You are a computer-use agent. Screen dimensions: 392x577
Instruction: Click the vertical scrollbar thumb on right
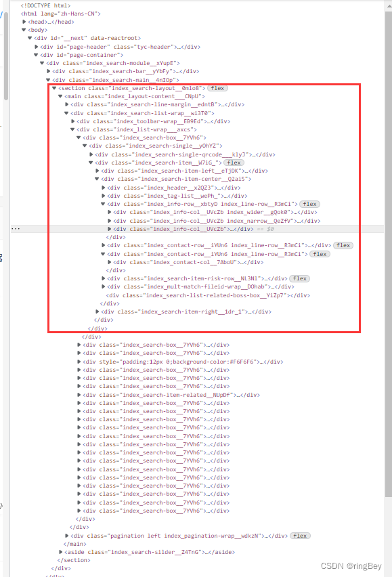pos(389,254)
